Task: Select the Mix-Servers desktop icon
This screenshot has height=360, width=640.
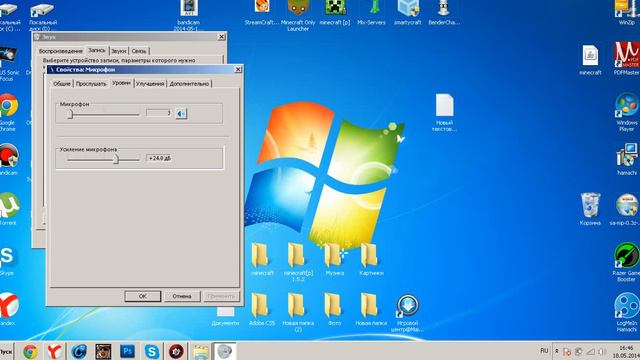Action: (371, 13)
